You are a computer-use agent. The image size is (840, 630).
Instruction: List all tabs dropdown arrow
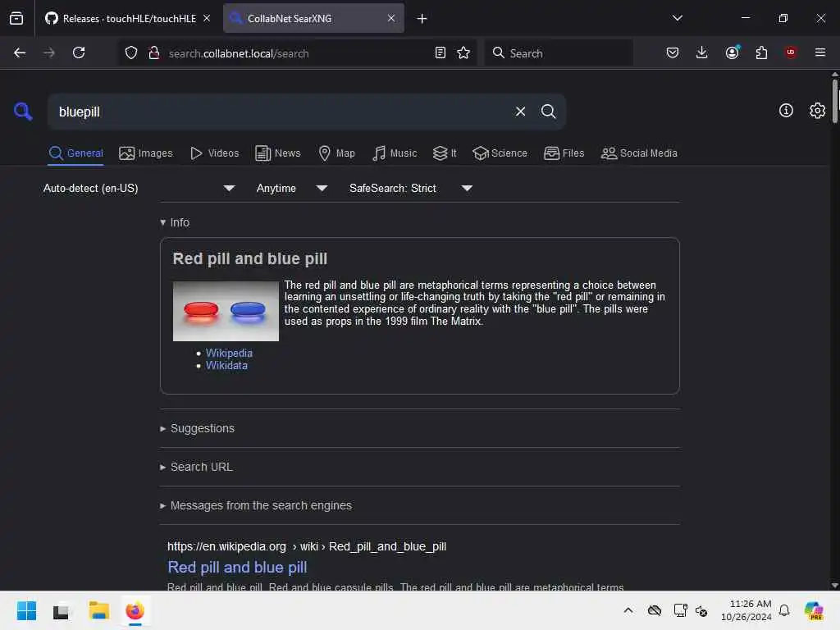677,18
